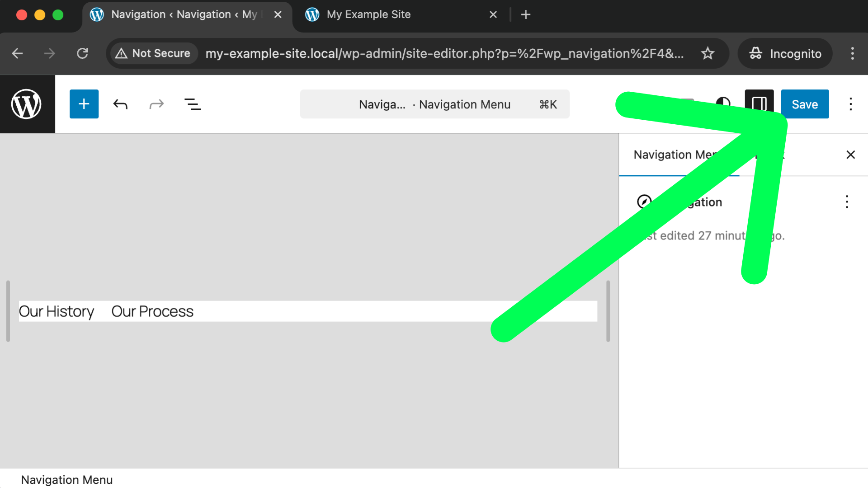This screenshot has height=488, width=868.
Task: Click the Our History menu item
Action: tap(57, 311)
